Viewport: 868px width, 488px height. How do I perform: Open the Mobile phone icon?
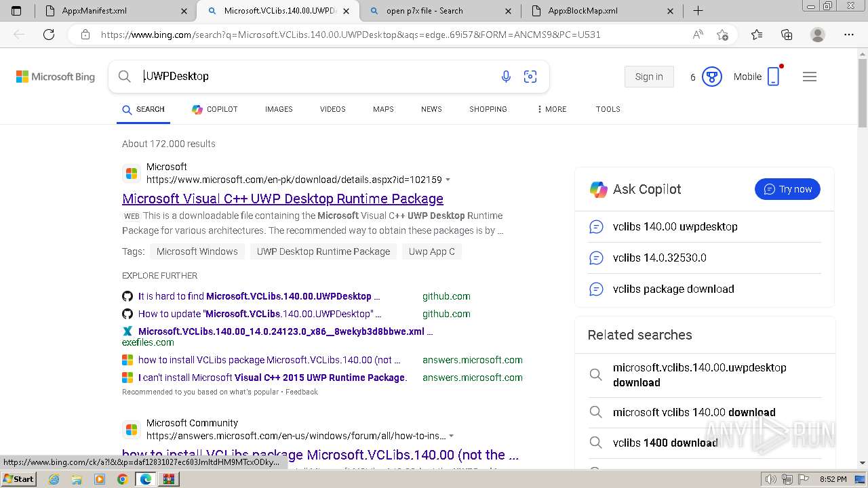[x=774, y=77]
